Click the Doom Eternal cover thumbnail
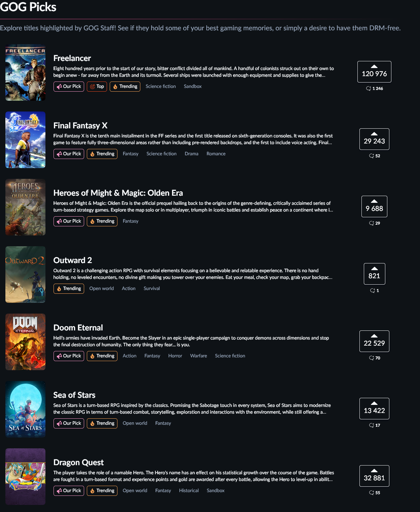The image size is (420, 512). tap(25, 342)
